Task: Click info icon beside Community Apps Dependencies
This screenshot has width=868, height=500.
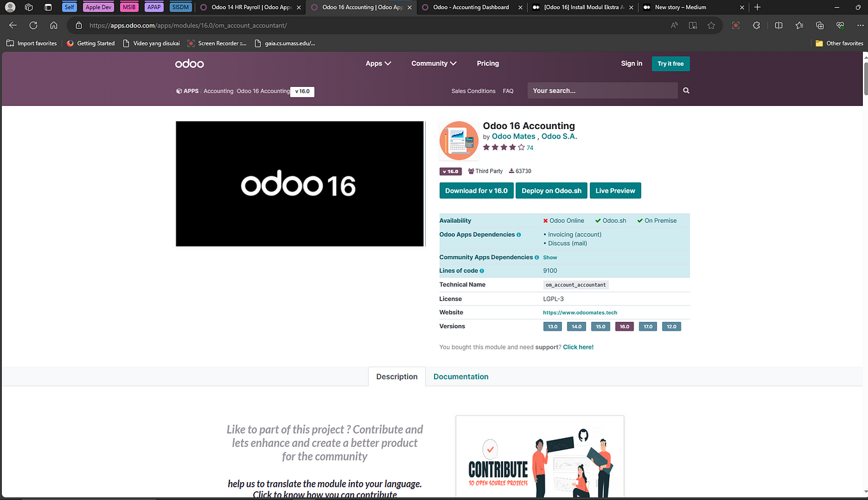Action: (536, 257)
